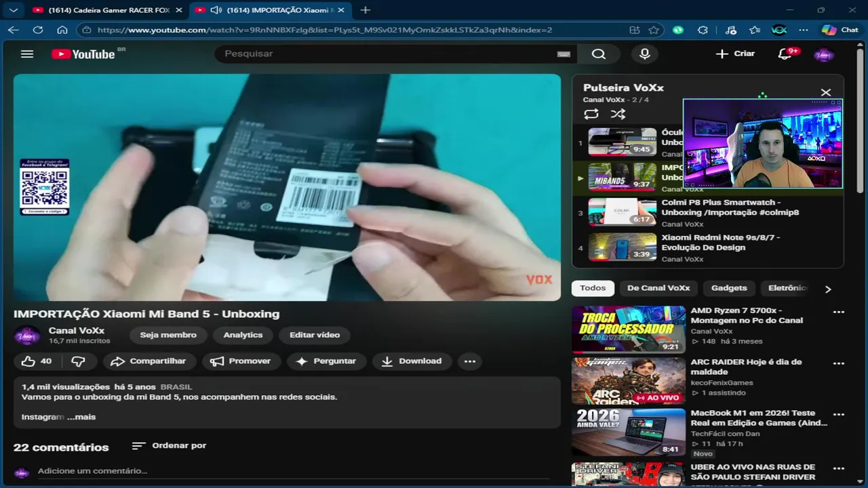This screenshot has height=488, width=868.
Task: Toggle playlist loop
Action: pyautogui.click(x=591, y=114)
